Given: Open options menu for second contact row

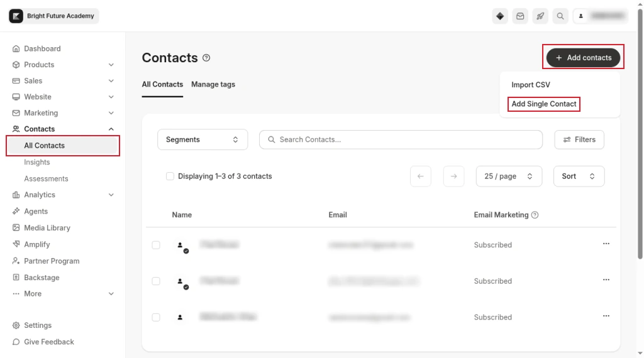Looking at the screenshot, I should click(x=606, y=279).
